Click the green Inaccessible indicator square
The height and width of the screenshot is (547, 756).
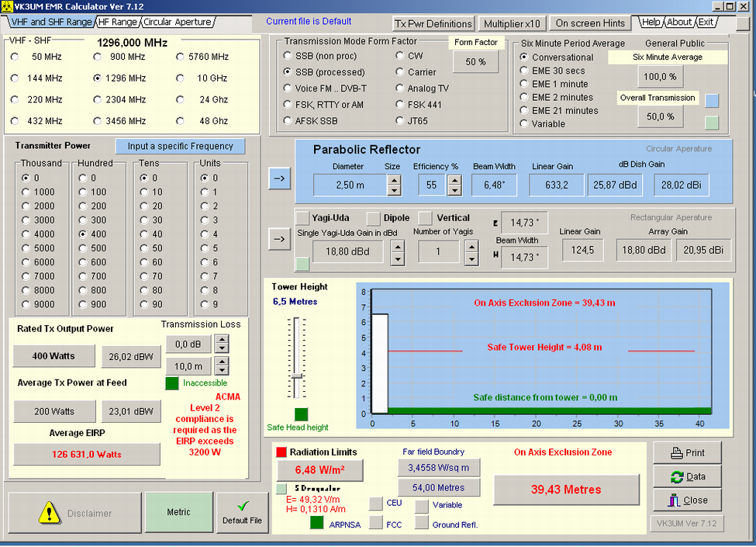click(171, 383)
